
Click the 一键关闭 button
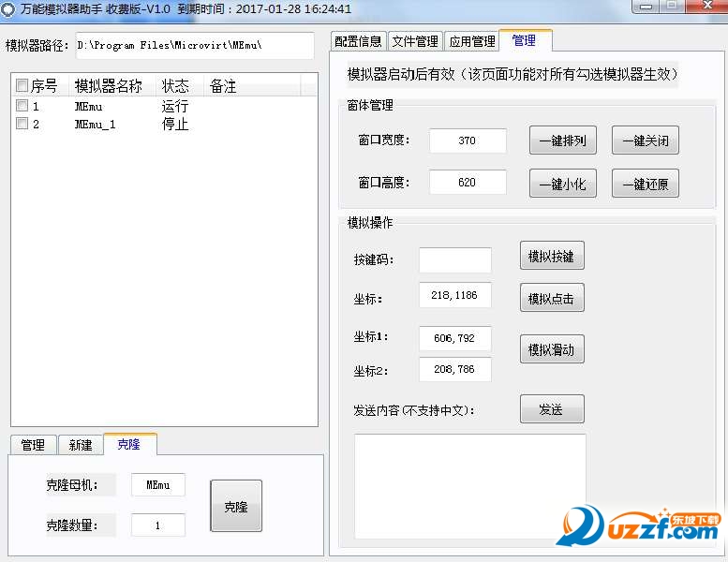[x=645, y=140]
